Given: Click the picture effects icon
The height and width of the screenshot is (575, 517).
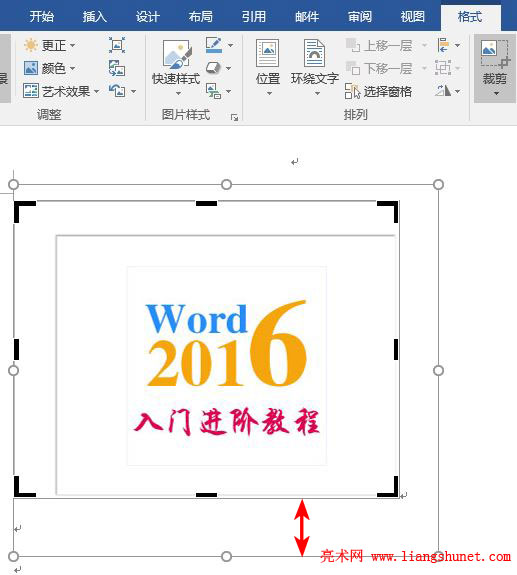Looking at the screenshot, I should (214, 68).
